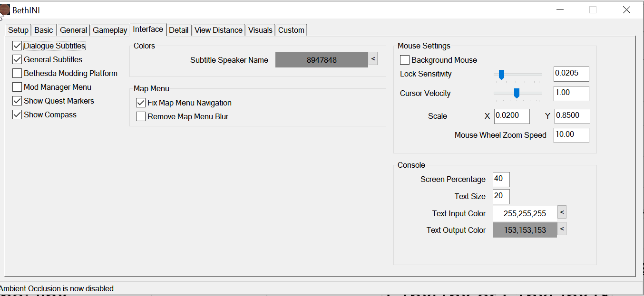Click the Console Screen Percentage field
The image size is (644, 296).
(501, 180)
